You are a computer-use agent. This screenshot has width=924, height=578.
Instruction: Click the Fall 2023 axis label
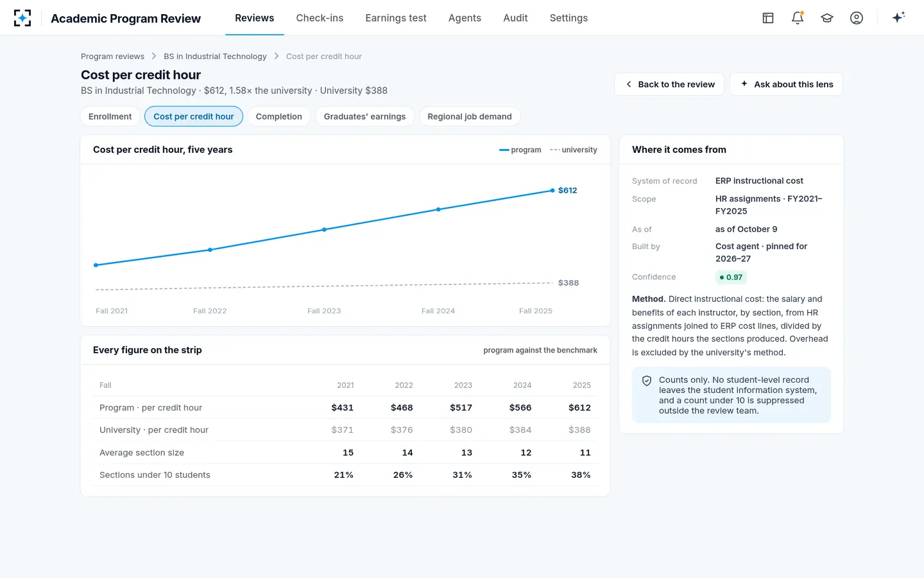(324, 311)
